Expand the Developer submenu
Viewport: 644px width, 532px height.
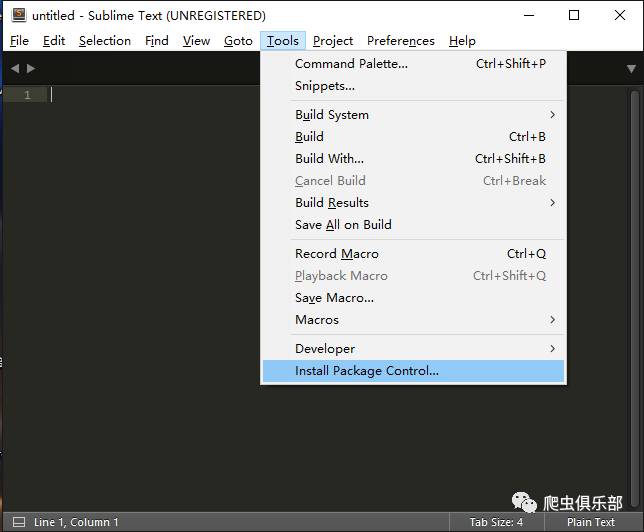pyautogui.click(x=413, y=349)
